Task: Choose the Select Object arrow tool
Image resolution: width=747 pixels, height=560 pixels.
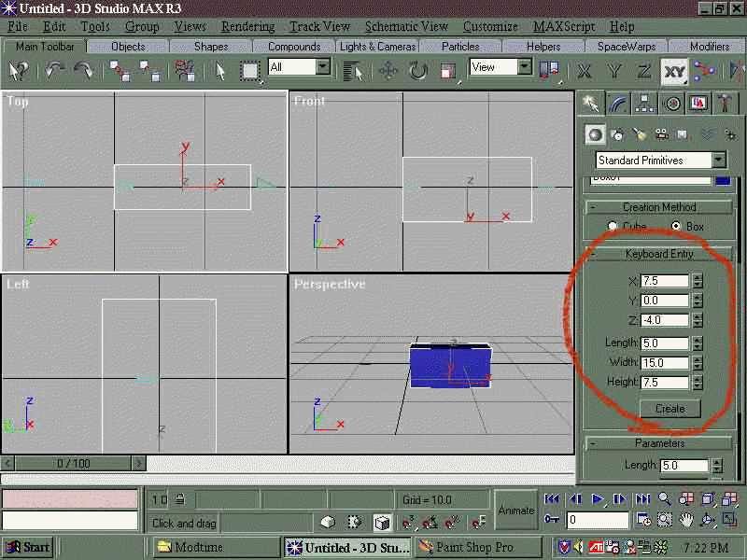Action: 220,71
